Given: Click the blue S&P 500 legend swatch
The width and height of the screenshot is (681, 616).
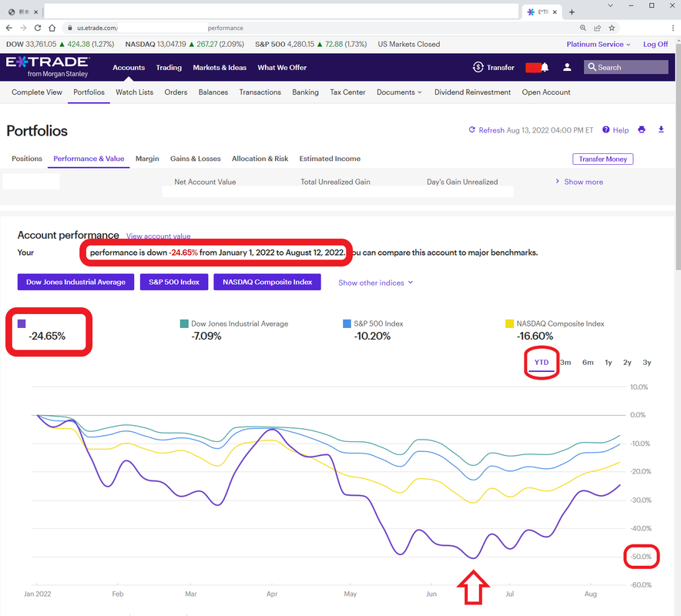Looking at the screenshot, I should tap(347, 323).
